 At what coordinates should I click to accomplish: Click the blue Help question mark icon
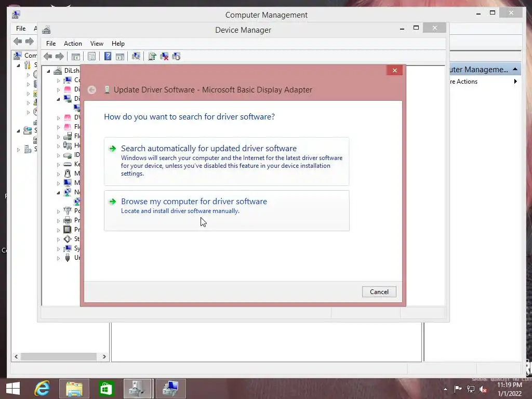pyautogui.click(x=108, y=56)
